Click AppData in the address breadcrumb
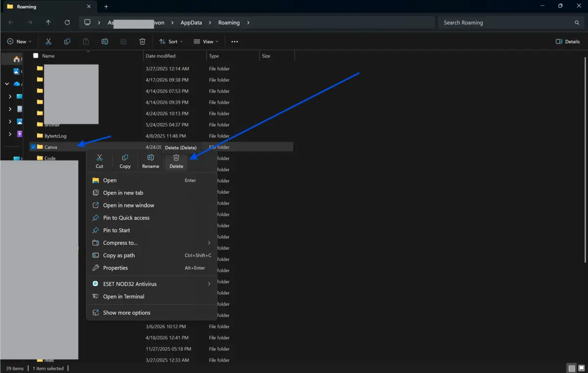 pyautogui.click(x=191, y=23)
